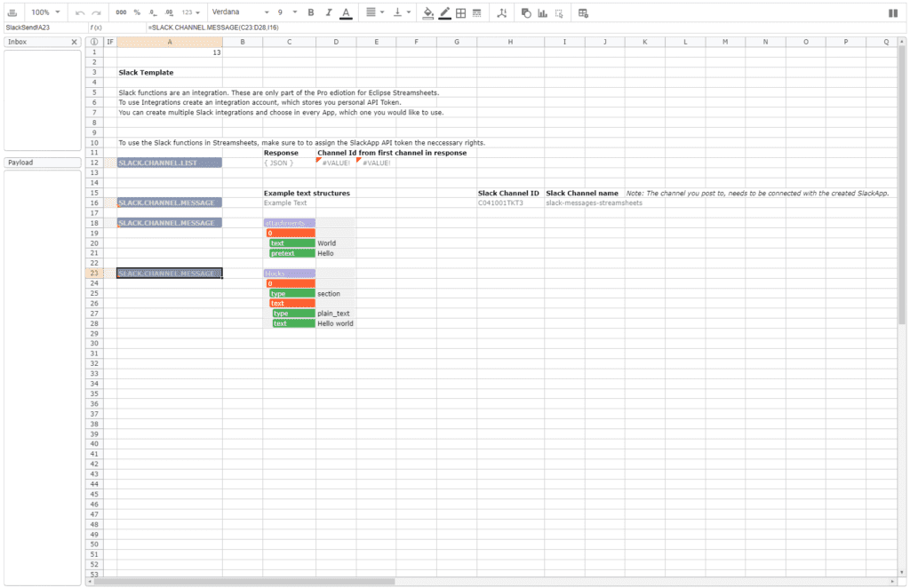
Task: Click channel ID C041001TKT3 cell
Action: pyautogui.click(x=510, y=203)
